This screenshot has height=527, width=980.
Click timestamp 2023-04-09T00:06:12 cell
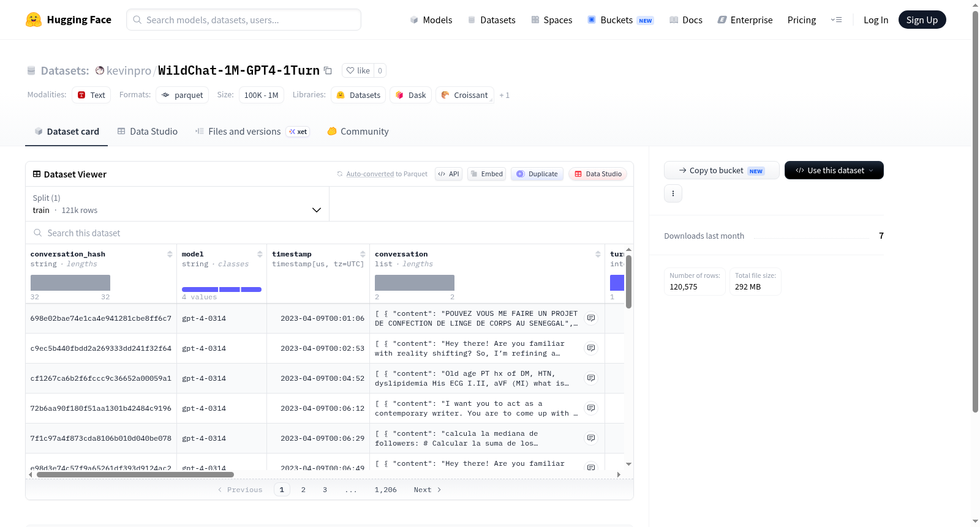[x=318, y=408]
